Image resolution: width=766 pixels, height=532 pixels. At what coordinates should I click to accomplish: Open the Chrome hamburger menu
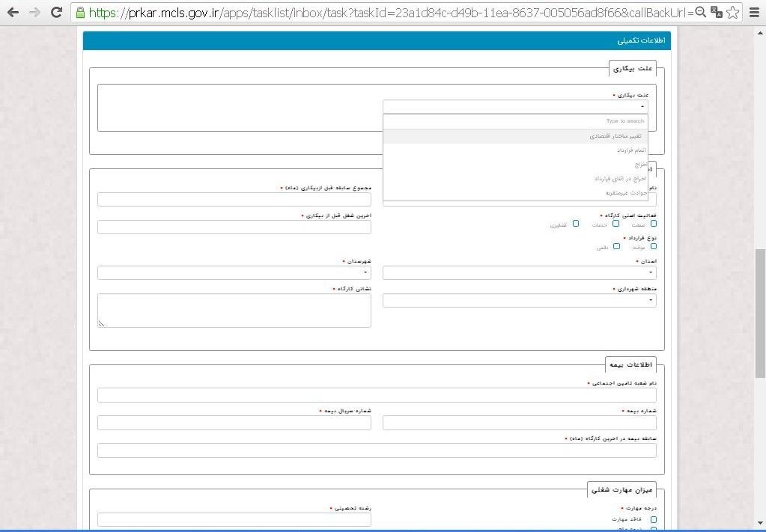(755, 12)
